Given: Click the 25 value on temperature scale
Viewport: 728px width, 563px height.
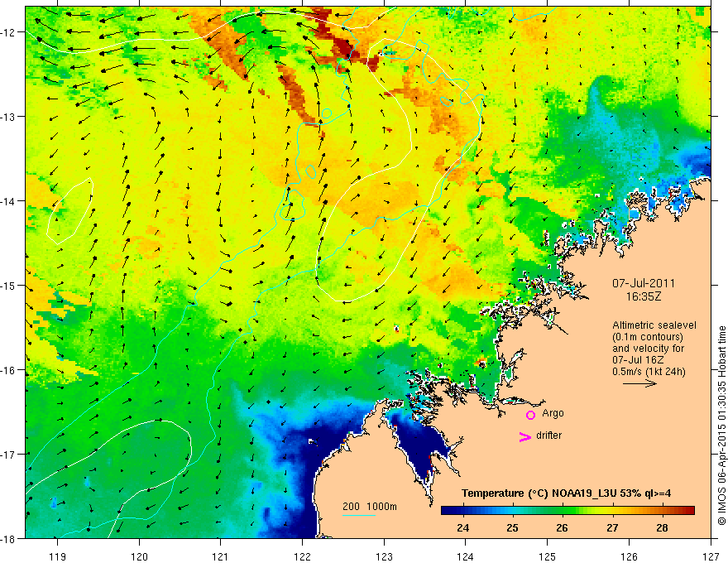Looking at the screenshot, I should pyautogui.click(x=513, y=527).
